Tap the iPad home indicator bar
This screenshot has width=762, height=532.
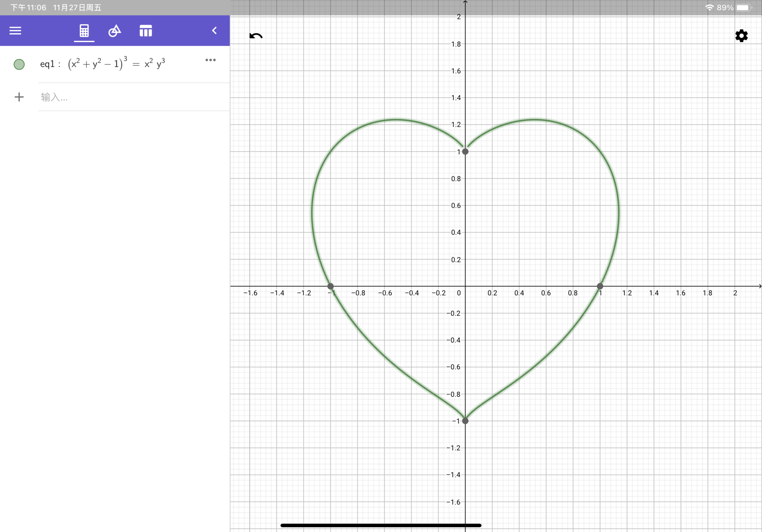pyautogui.click(x=381, y=525)
